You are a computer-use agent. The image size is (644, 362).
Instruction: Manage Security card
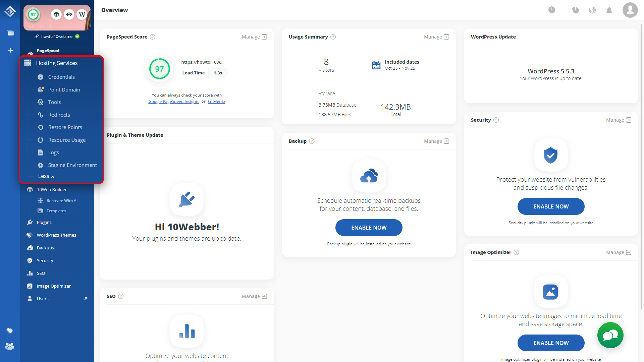tap(619, 120)
